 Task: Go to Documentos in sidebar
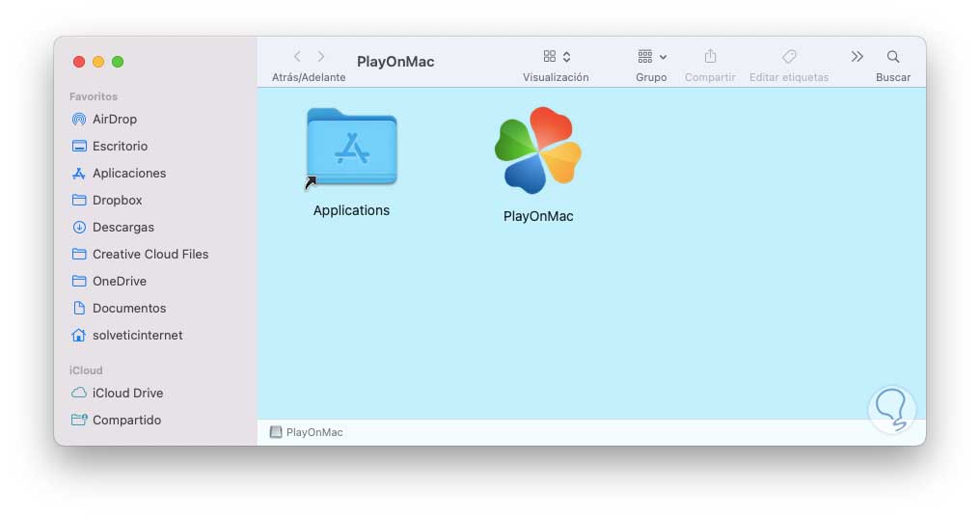(119, 308)
